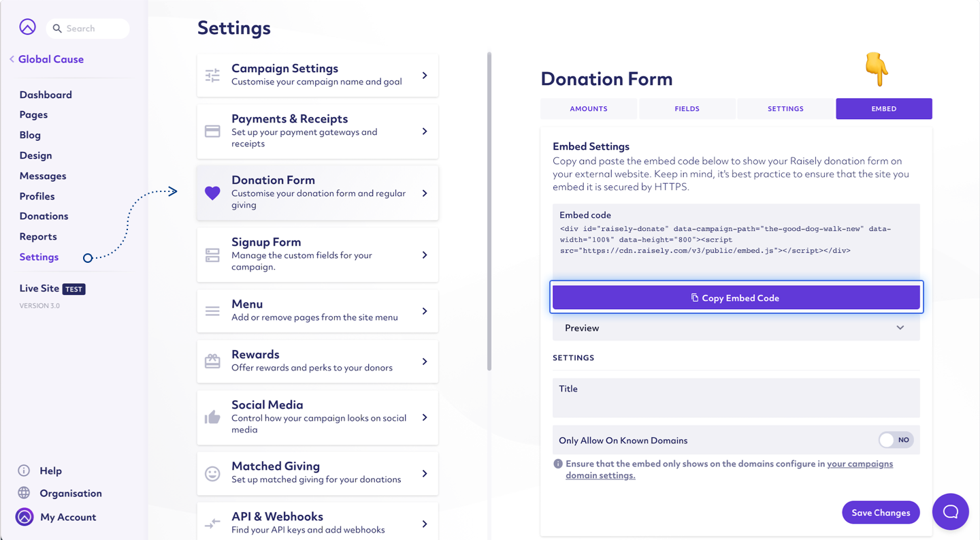Image resolution: width=980 pixels, height=540 pixels.
Task: Click the Title input field
Action: 736,398
